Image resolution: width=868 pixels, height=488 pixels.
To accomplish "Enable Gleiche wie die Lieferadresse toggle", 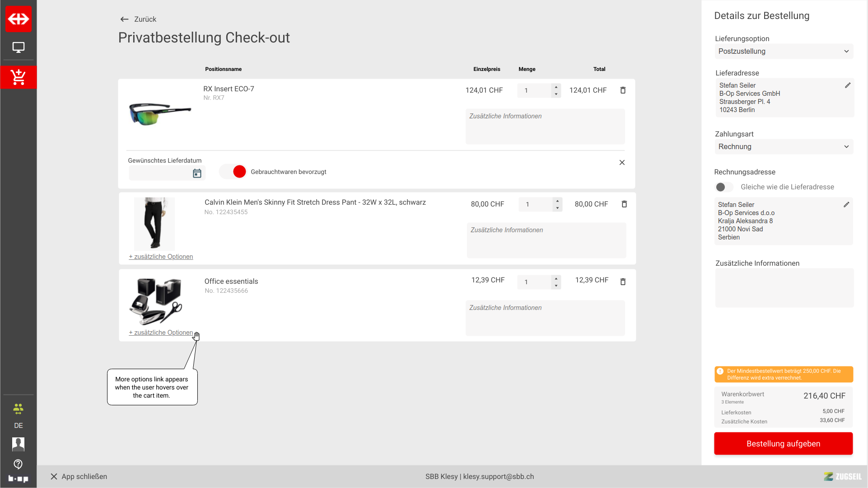I will coord(724,187).
